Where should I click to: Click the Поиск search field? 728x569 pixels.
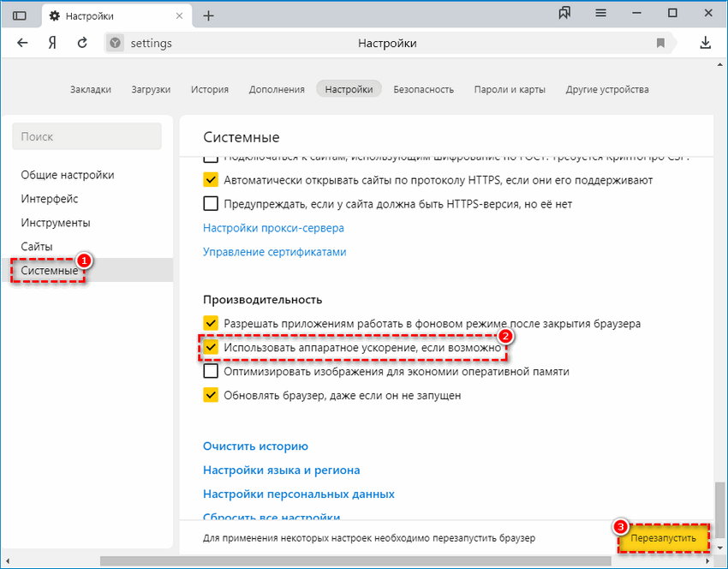point(86,136)
